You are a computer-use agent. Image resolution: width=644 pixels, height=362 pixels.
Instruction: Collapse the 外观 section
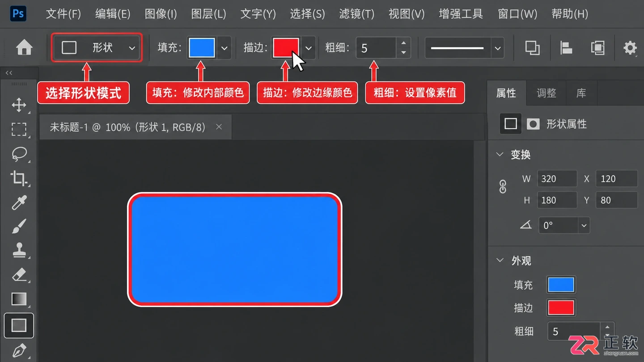(500, 261)
